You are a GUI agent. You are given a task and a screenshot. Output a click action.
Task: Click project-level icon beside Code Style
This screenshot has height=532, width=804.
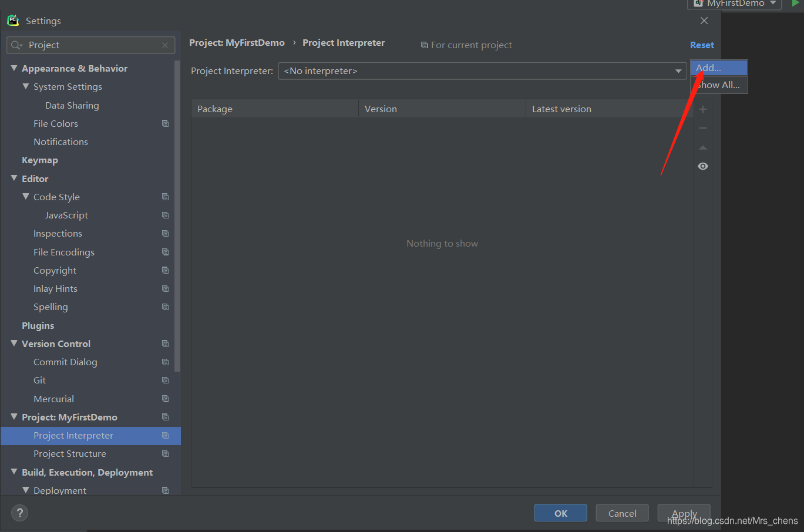(165, 197)
